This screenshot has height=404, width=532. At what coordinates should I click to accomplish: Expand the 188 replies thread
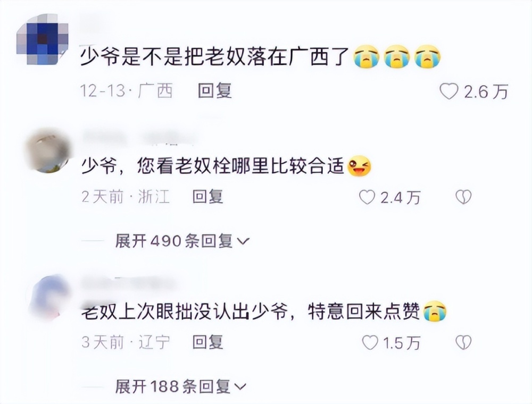180,386
